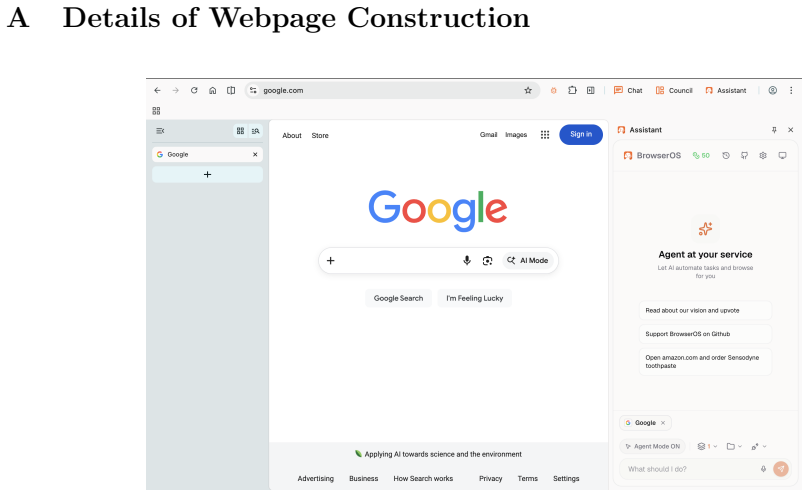This screenshot has width=808, height=496.
Task: Open the browser three-dot menu
Action: (x=791, y=91)
